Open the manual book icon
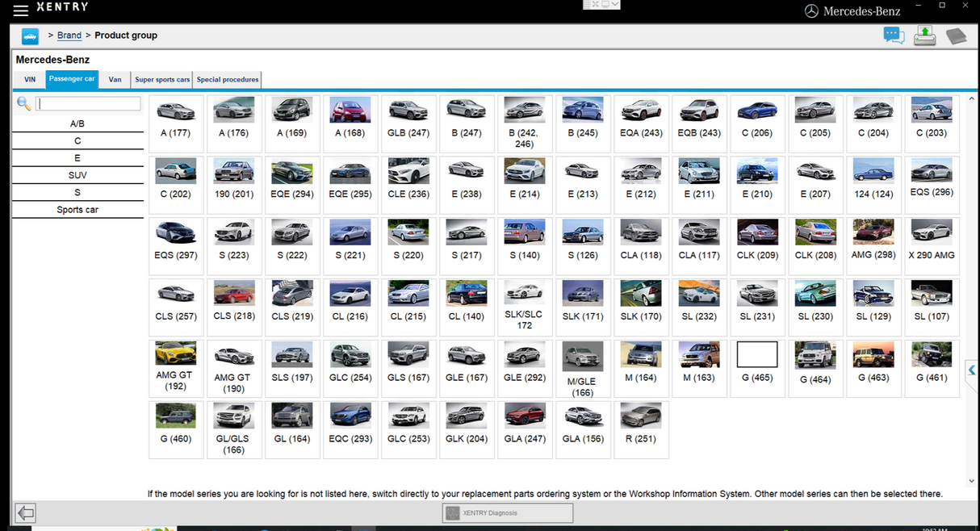Image resolution: width=980 pixels, height=531 pixels. [x=956, y=36]
